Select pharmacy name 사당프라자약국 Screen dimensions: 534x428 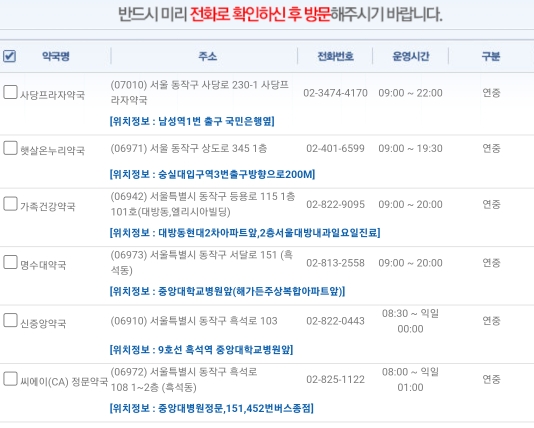pos(52,95)
